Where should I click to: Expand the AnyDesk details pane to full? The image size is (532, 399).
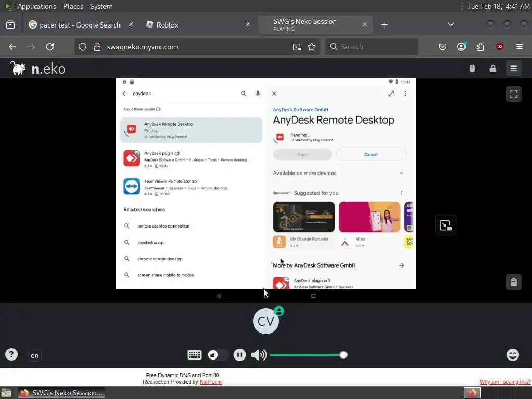tap(391, 94)
